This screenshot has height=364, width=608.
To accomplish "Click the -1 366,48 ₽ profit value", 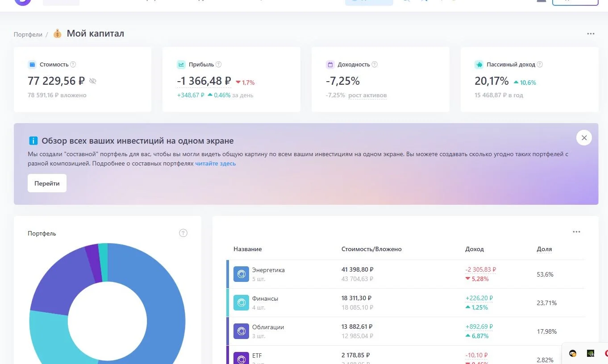I will [x=204, y=81].
